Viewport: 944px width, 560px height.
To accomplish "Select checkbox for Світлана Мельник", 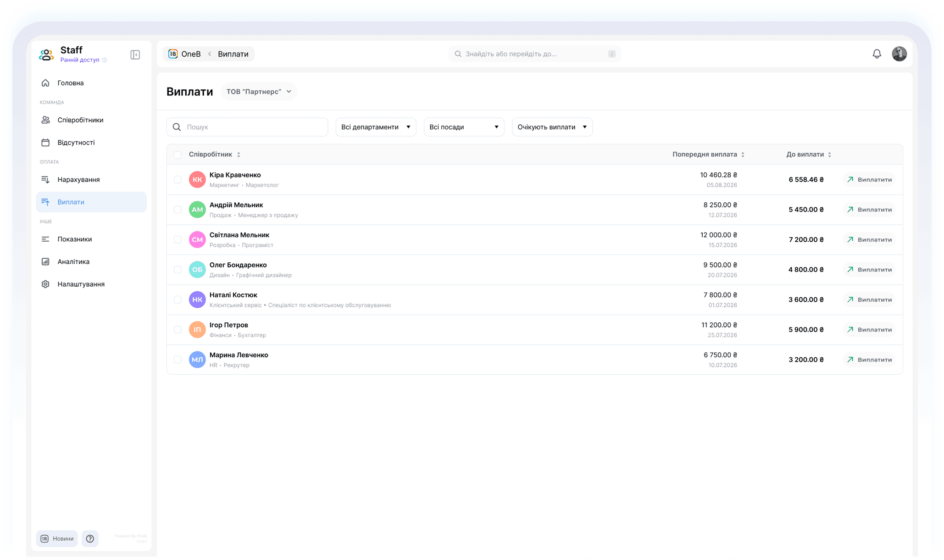I will 178,239.
